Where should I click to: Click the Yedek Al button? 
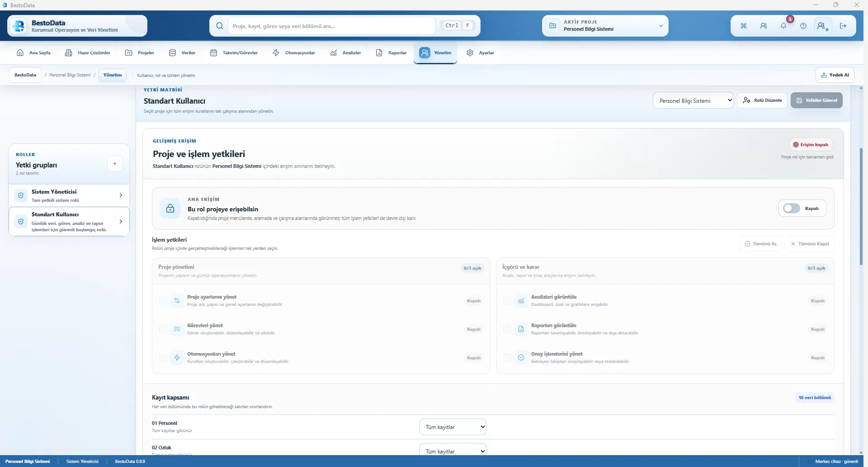point(835,75)
